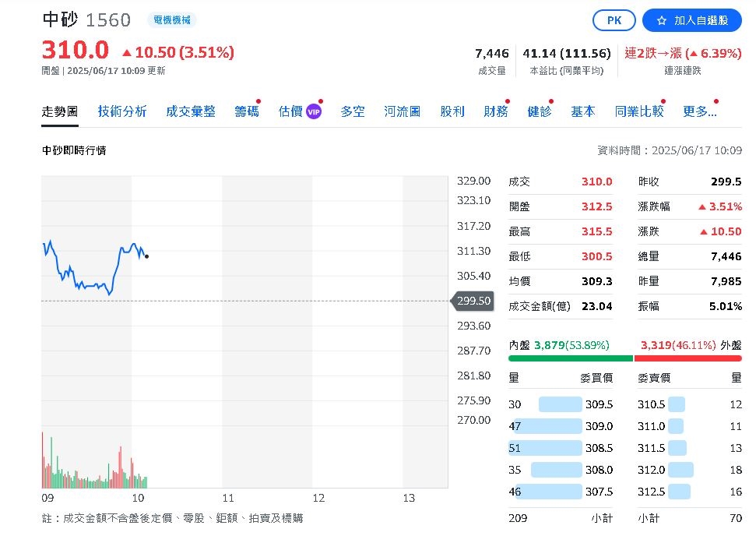The width and height of the screenshot is (756, 536).
Task: Select the 籌碼 tab
Action: tap(246, 111)
